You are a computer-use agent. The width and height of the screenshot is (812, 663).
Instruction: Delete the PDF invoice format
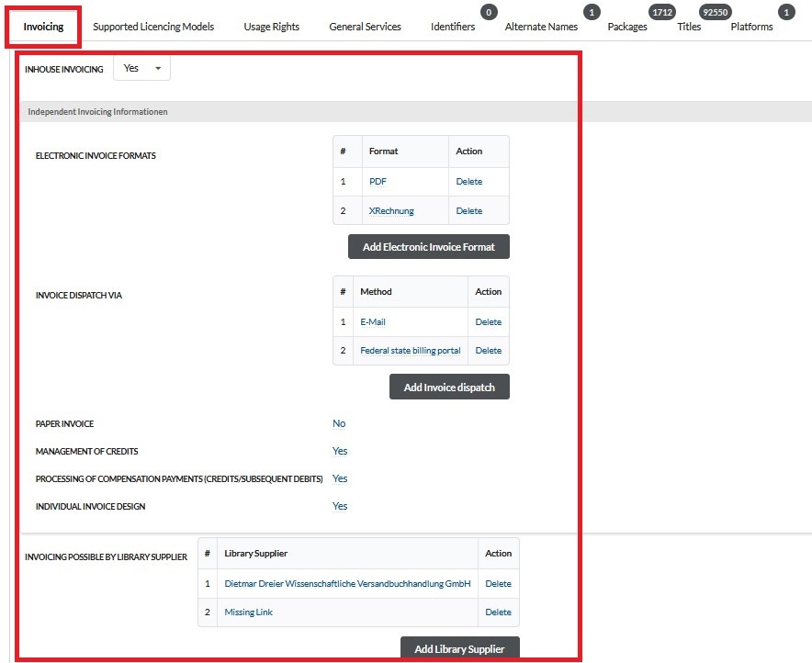tap(468, 182)
